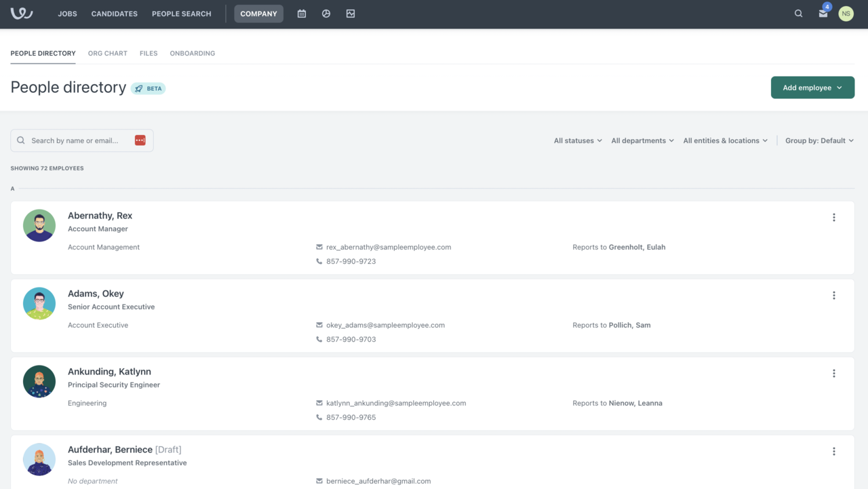
Task: Open more options for Abernathy, Rex
Action: pos(834,218)
